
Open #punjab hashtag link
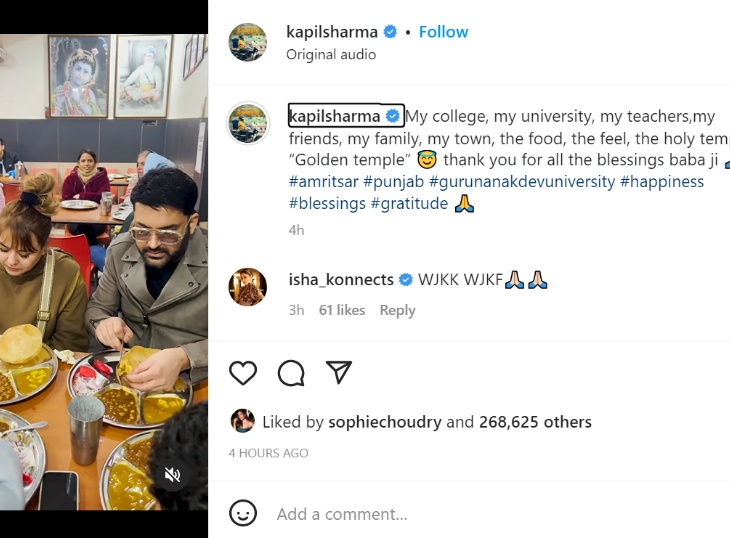click(394, 182)
